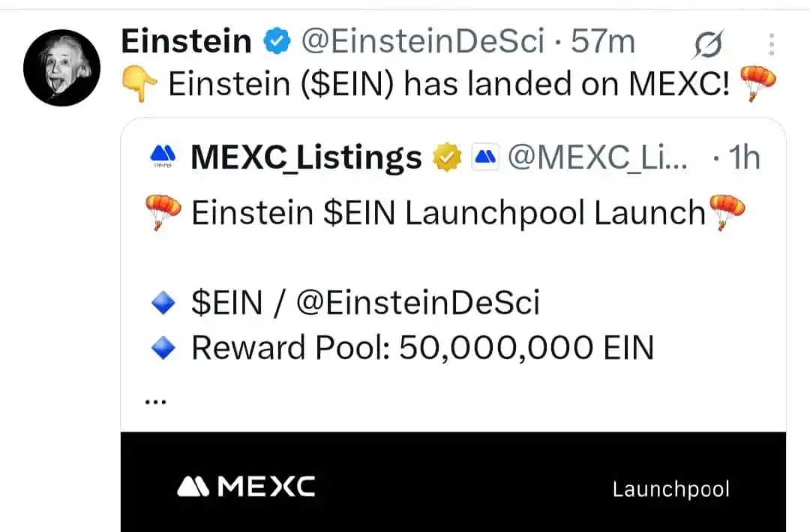Click Einstein's blue verified badge
810x532 pixels.
[x=277, y=41]
